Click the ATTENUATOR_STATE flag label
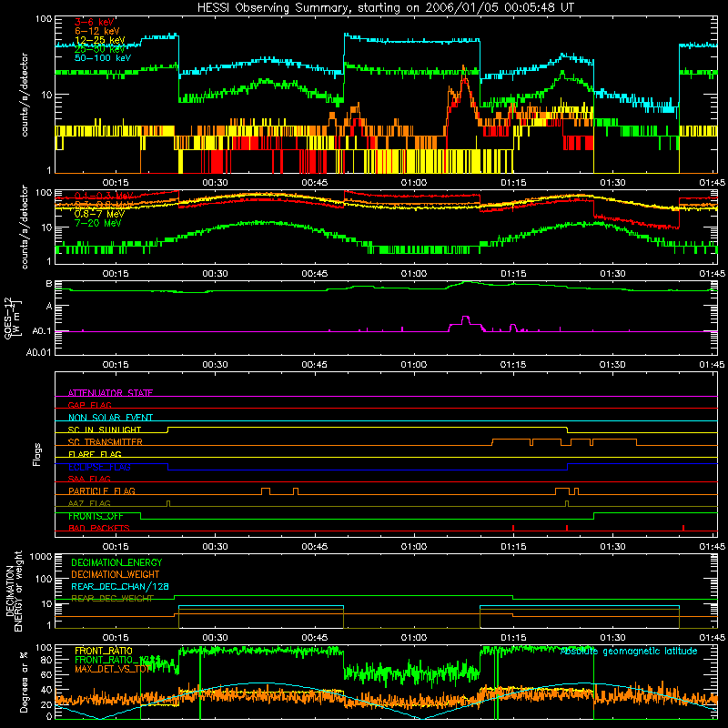This screenshot has width=728, height=728. coord(110,393)
